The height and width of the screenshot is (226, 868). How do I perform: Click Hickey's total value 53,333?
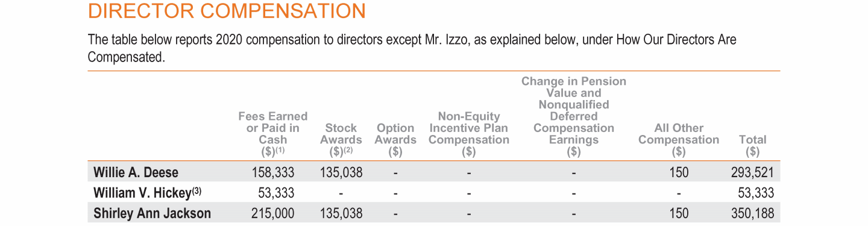[x=756, y=193]
